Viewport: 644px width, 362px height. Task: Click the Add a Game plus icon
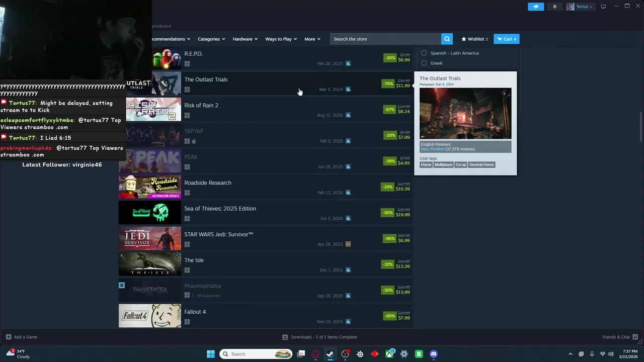9,337
